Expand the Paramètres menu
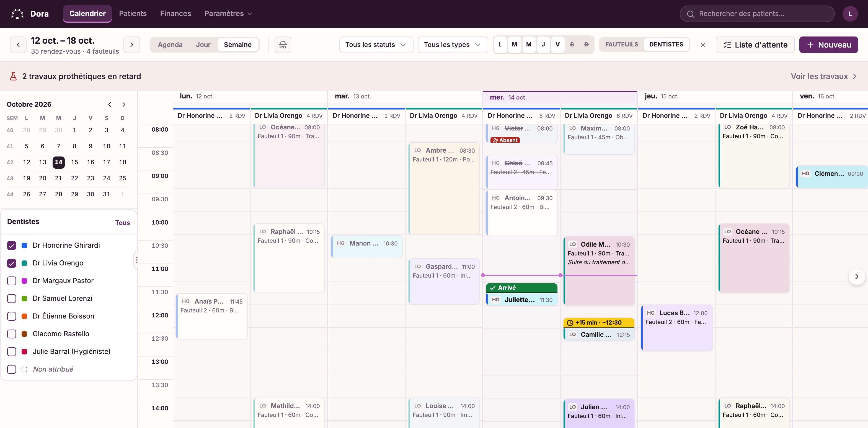The height and width of the screenshot is (428, 868). coord(228,14)
